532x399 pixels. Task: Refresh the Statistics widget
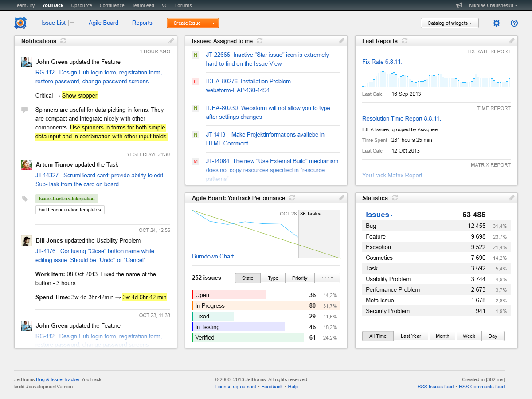(395, 198)
